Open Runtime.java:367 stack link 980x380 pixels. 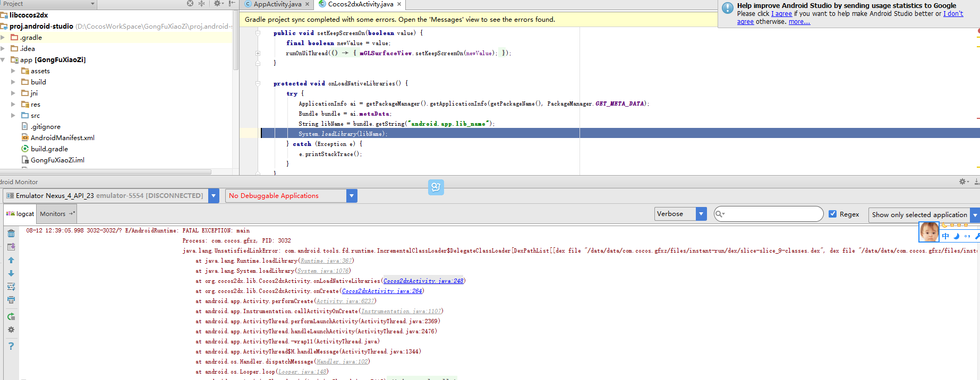point(326,261)
